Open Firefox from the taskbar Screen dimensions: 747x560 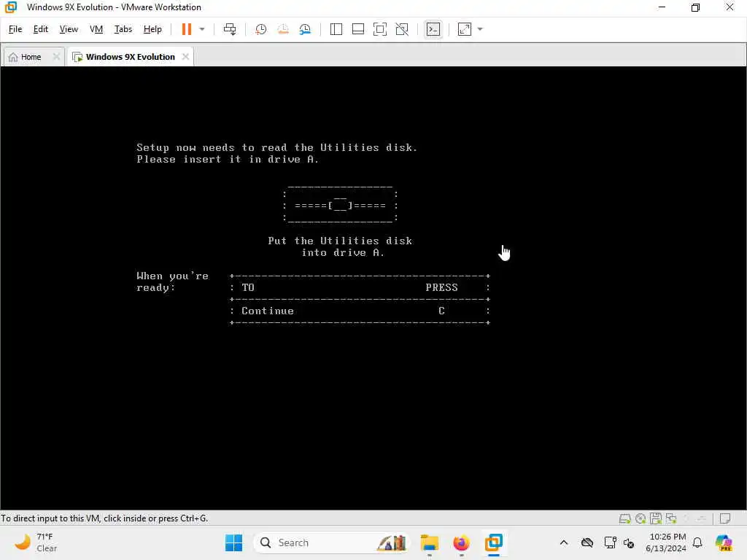pos(461,542)
